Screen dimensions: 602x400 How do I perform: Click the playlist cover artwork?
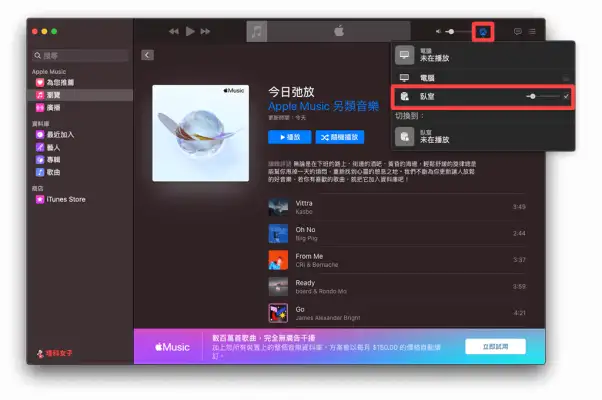200,133
